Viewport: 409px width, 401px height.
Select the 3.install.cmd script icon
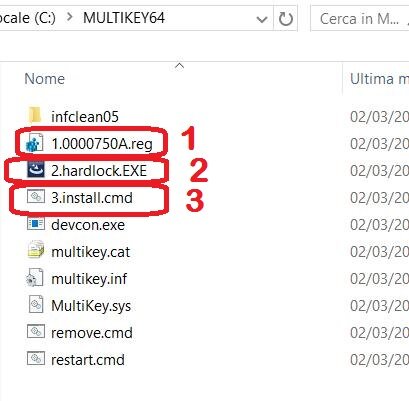click(36, 197)
